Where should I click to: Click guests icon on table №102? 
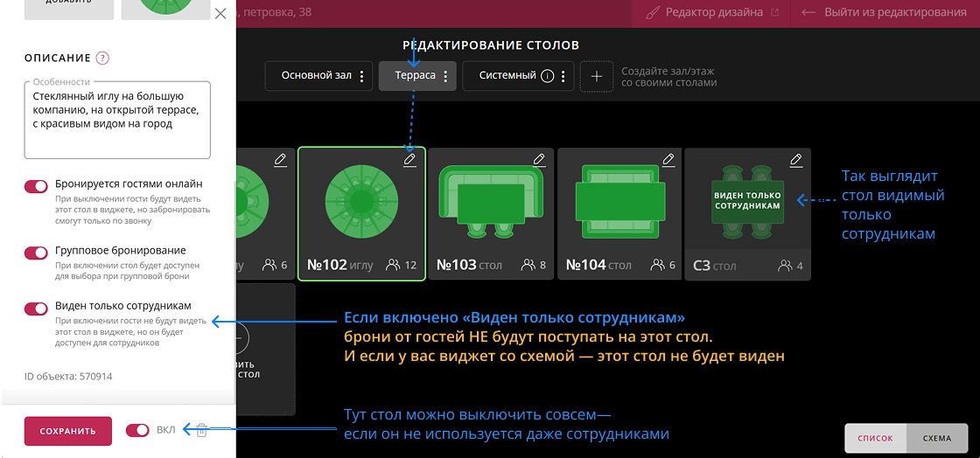click(x=393, y=265)
